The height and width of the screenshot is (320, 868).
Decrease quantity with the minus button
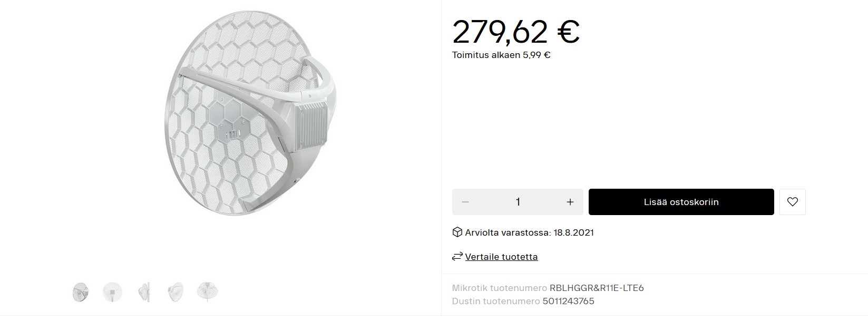click(465, 202)
